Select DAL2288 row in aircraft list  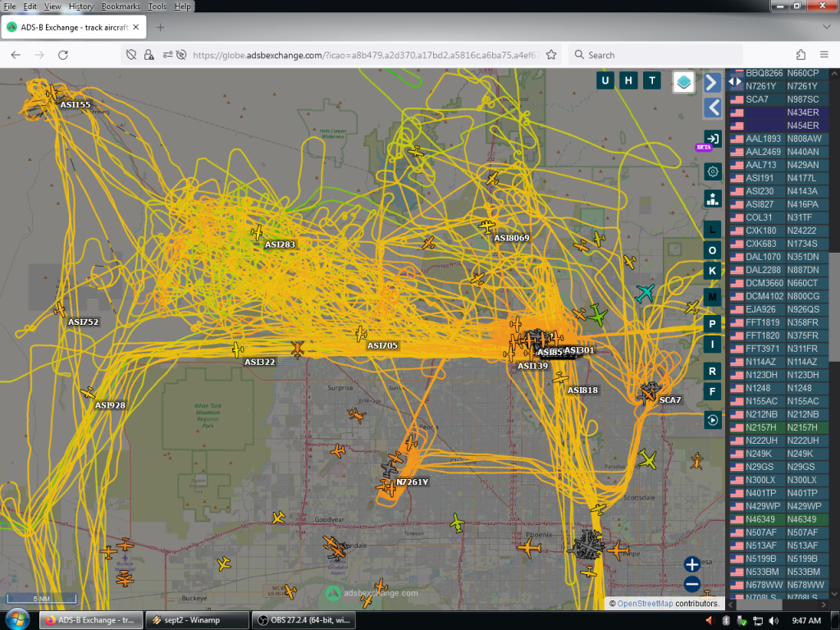(779, 270)
